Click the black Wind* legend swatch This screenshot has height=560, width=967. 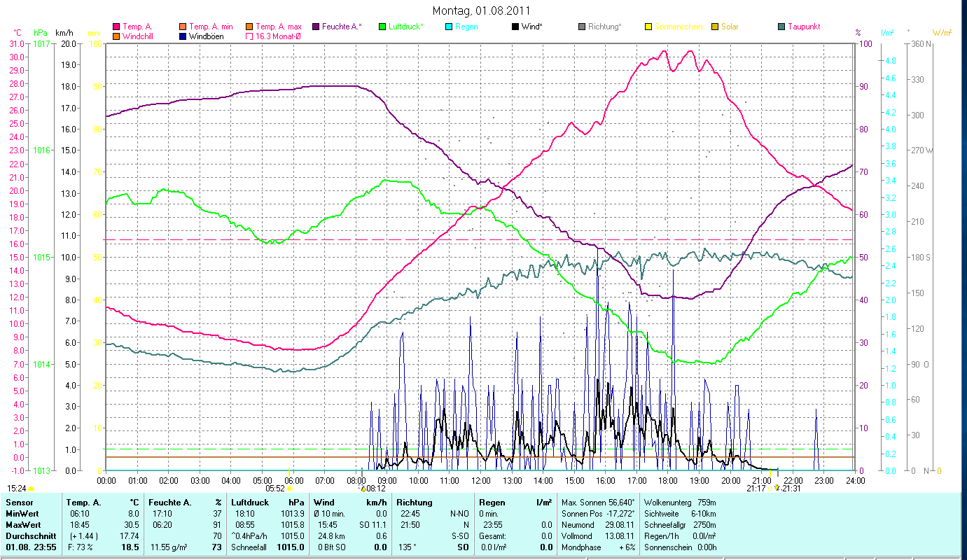pyautogui.click(x=515, y=27)
